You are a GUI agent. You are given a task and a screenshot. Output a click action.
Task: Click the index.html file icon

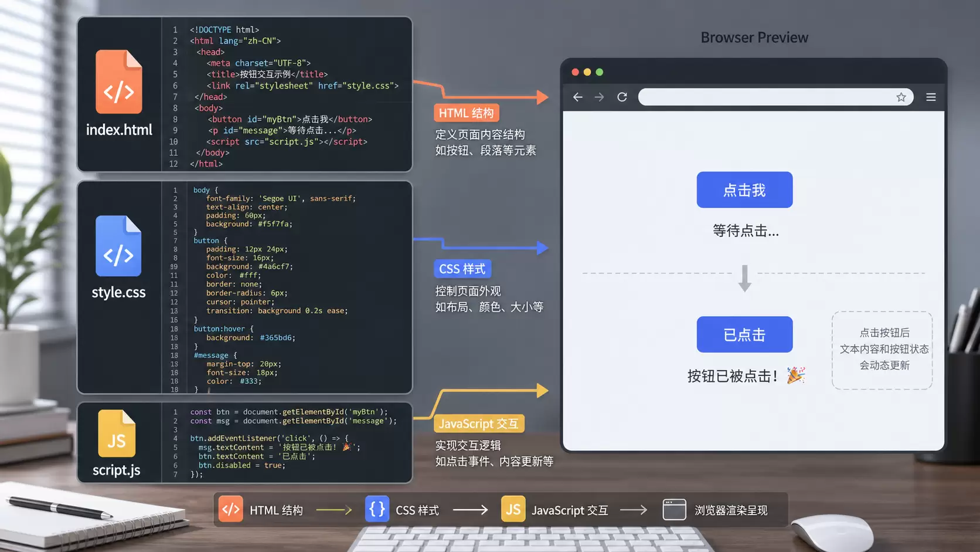119,82
